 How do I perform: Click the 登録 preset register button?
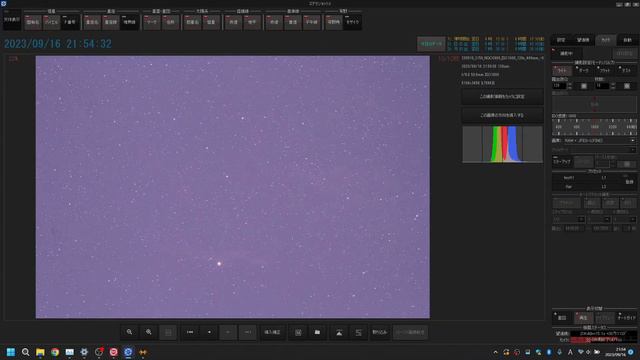pyautogui.click(x=629, y=182)
